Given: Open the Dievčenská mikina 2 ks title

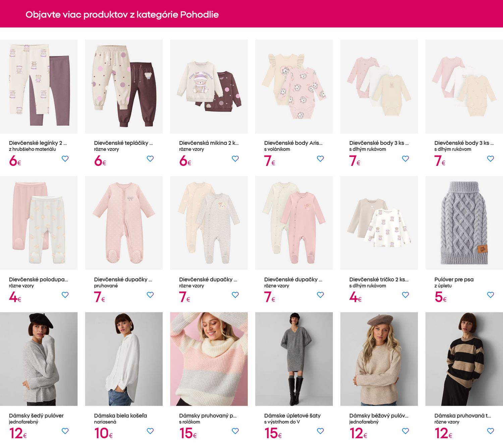Looking at the screenshot, I should [x=209, y=143].
